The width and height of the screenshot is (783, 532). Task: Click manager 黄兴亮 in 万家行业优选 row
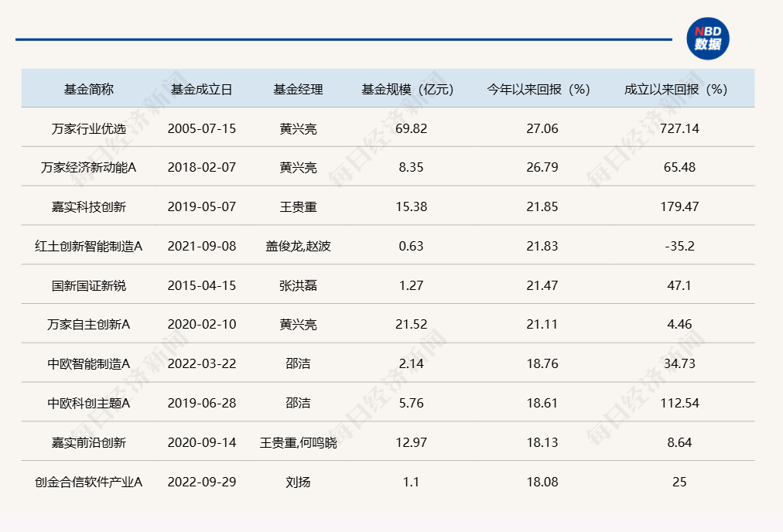click(x=298, y=129)
